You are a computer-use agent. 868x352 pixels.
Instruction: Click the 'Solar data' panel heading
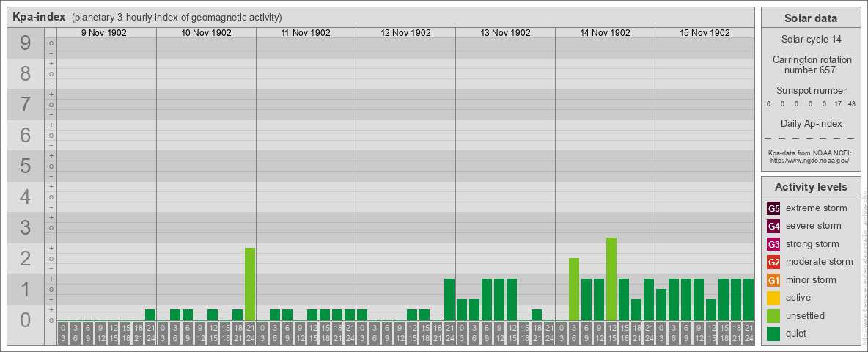point(811,18)
